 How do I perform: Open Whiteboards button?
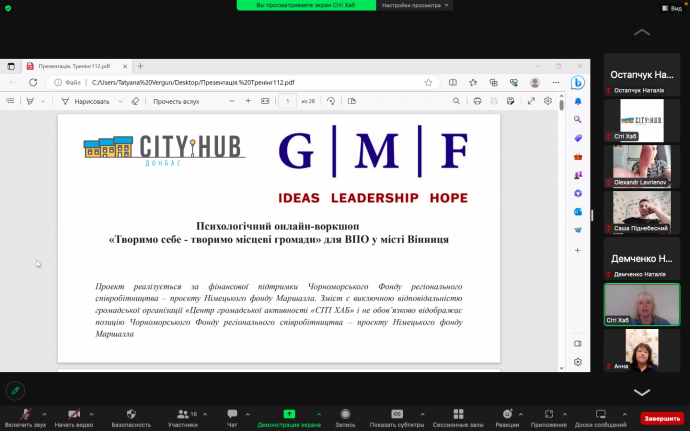coord(601,418)
